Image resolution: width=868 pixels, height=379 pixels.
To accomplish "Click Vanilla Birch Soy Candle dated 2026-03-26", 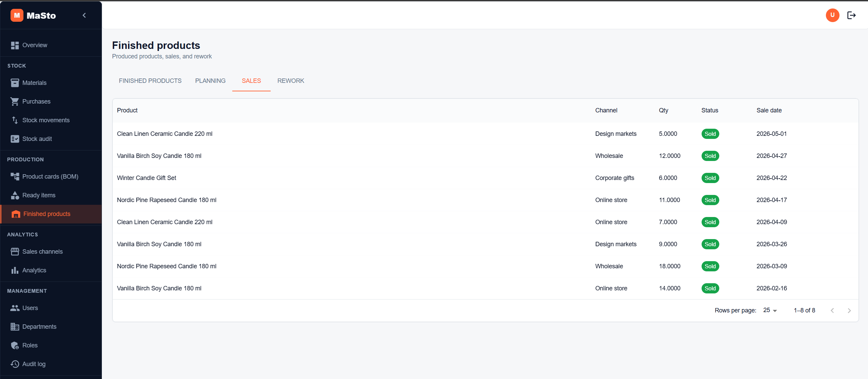I will coord(159,244).
